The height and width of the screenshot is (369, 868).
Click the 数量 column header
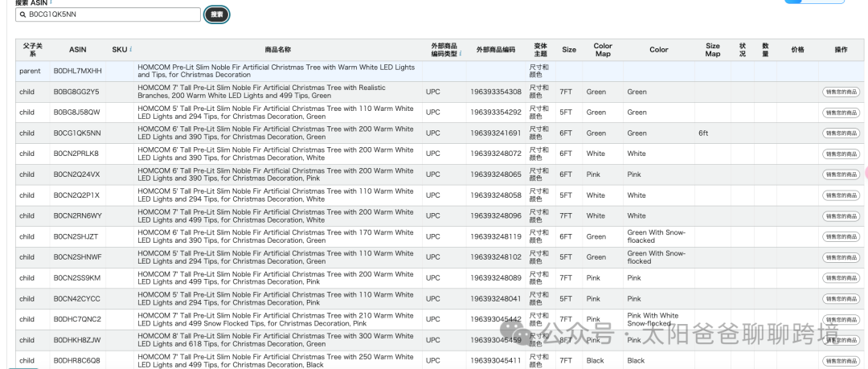coord(766,50)
